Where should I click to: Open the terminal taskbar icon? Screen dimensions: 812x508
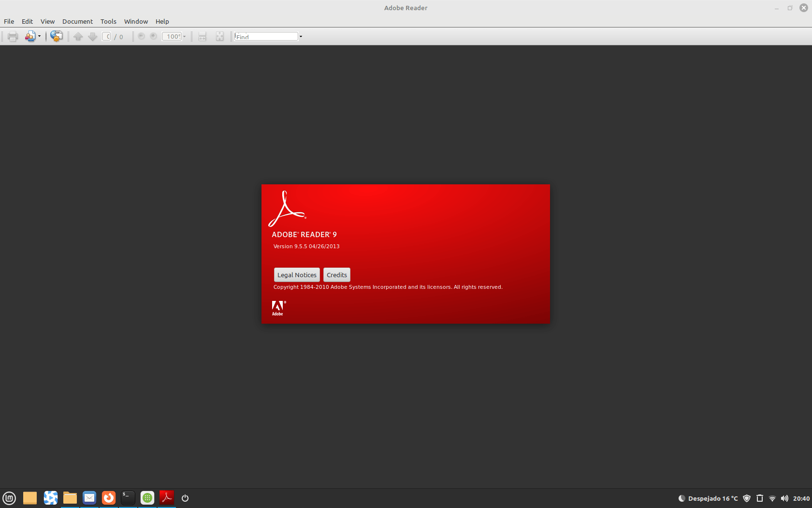128,498
